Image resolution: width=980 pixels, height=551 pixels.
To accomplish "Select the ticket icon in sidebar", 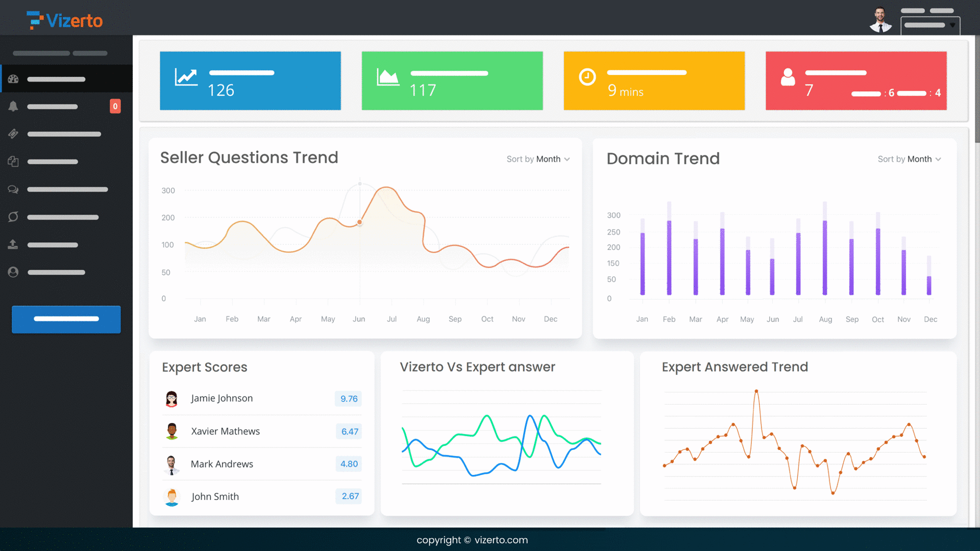I will 13,134.
